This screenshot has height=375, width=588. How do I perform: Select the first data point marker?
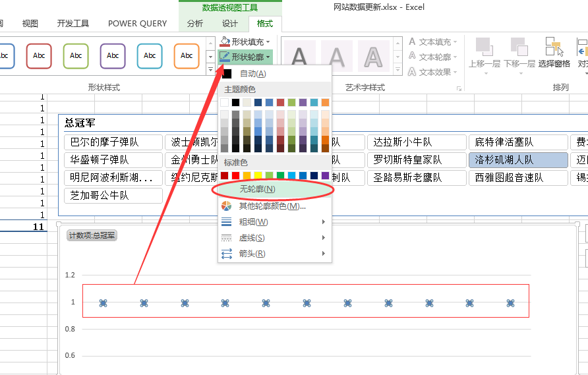pyautogui.click(x=103, y=303)
